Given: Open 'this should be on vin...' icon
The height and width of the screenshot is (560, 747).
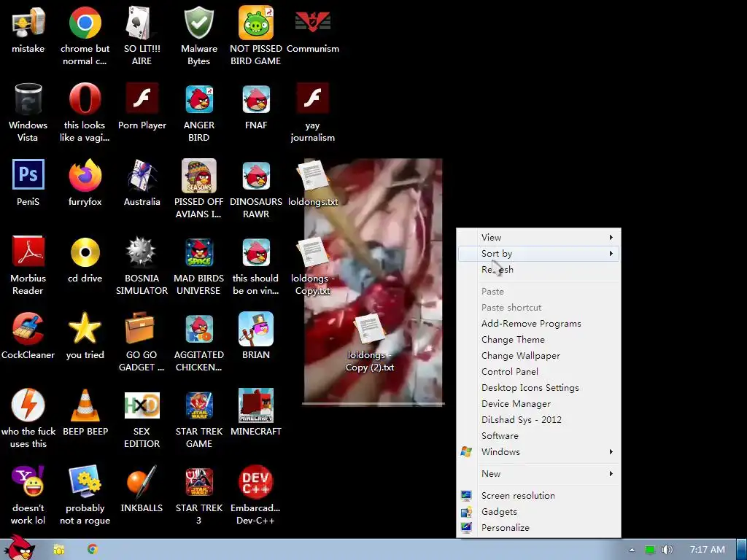Looking at the screenshot, I should click(x=256, y=252).
